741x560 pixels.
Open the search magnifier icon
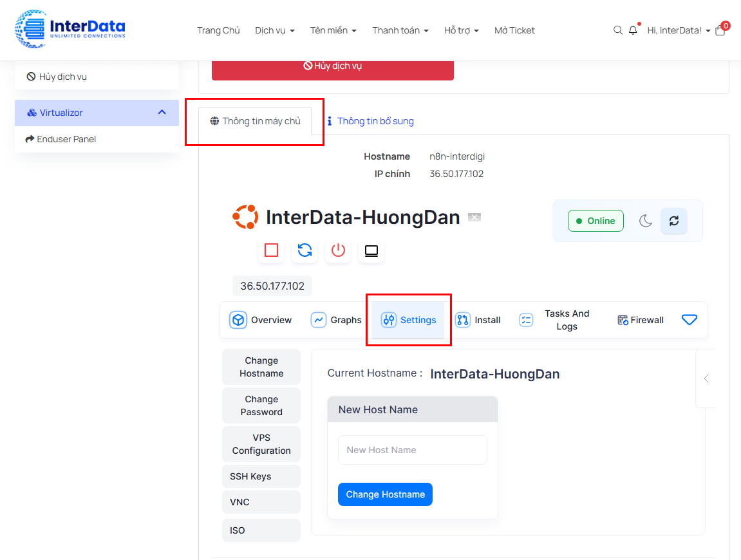(617, 30)
